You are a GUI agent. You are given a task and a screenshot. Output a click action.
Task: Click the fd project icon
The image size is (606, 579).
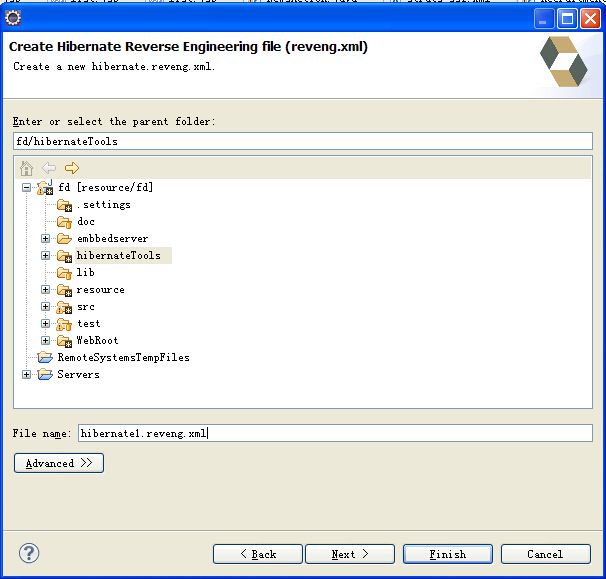click(x=45, y=188)
